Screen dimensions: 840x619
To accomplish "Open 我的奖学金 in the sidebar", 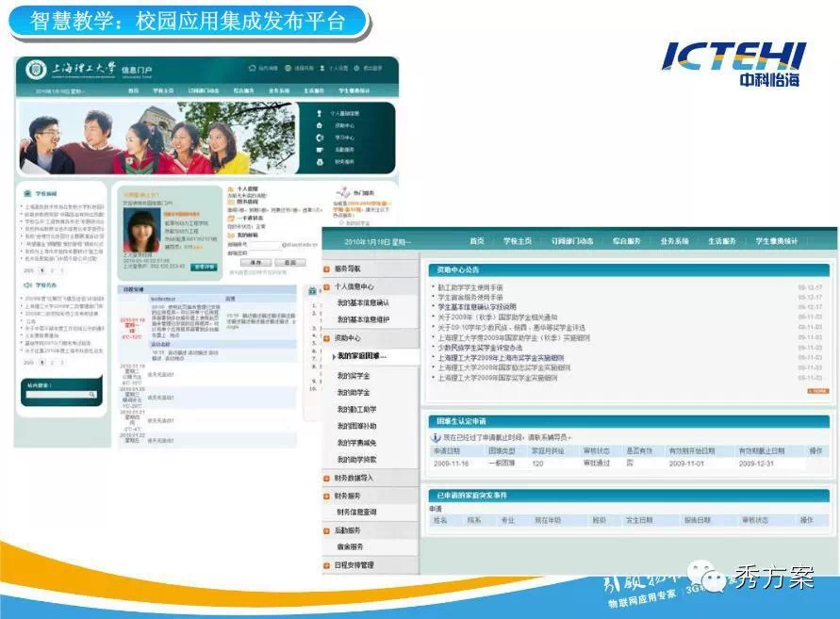I will pos(354,376).
